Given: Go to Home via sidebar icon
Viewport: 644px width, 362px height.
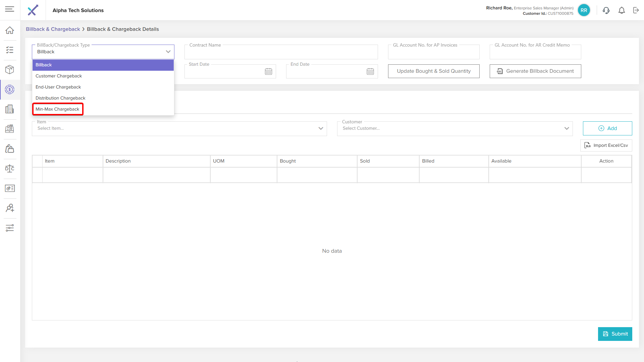Looking at the screenshot, I should [x=10, y=30].
